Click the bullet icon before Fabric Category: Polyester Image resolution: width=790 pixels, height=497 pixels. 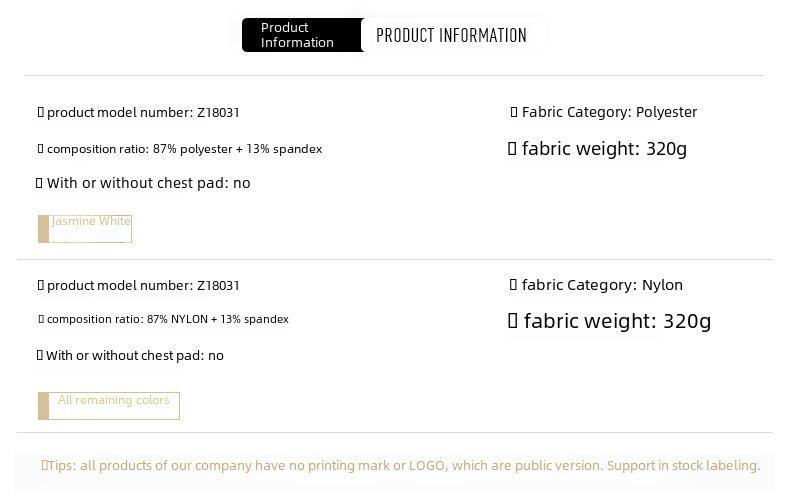coord(514,112)
